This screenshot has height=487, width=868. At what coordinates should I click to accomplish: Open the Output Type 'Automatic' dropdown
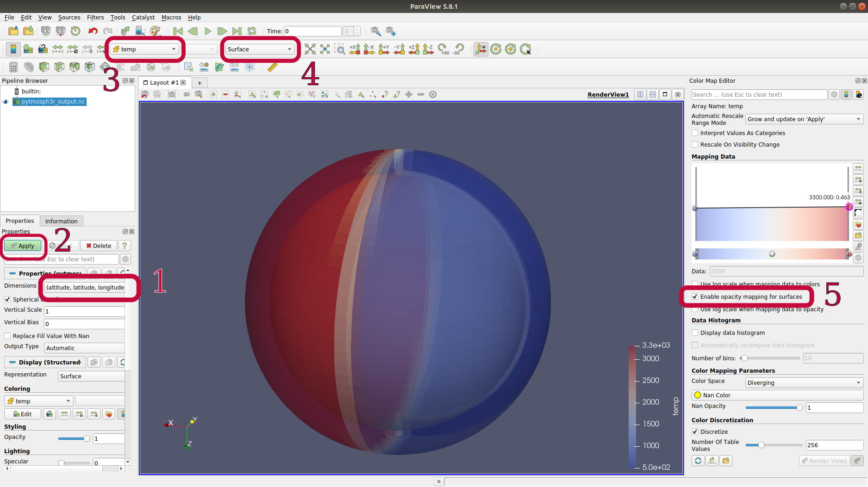click(84, 348)
